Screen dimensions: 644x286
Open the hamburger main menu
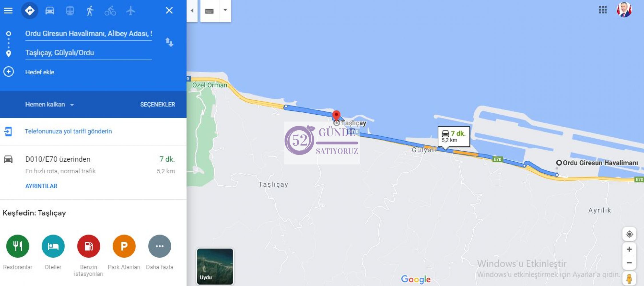8,11
